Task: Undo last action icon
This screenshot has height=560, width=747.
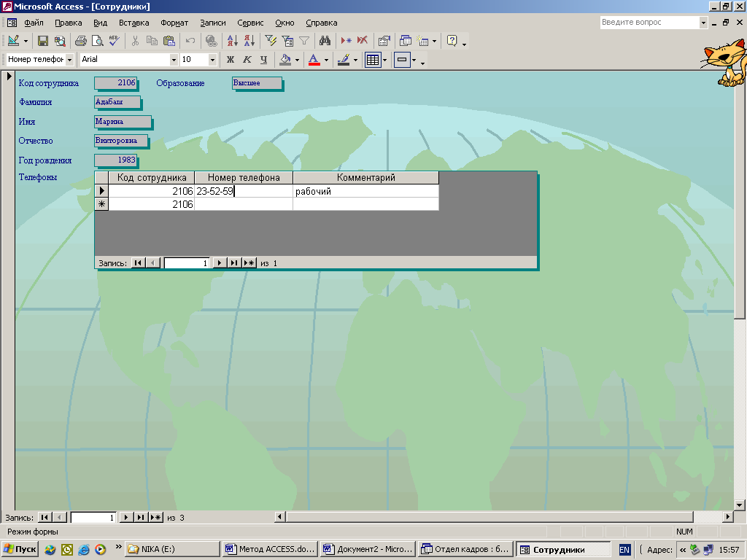Action: [x=190, y=41]
